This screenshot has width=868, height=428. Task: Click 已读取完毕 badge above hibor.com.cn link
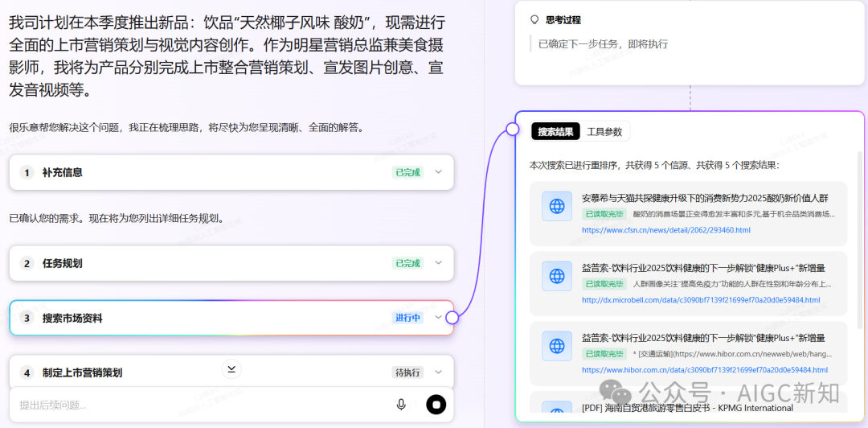point(604,354)
